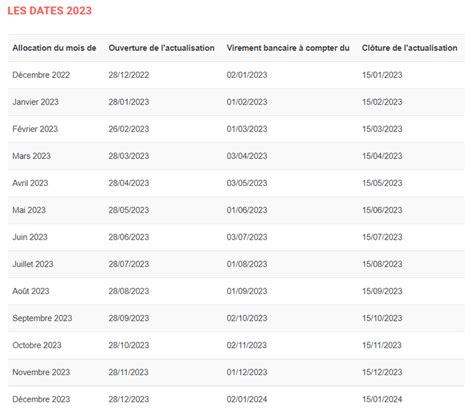Pick closing date 15/11/2023
This screenshot has height=417, width=474.
click(x=382, y=345)
